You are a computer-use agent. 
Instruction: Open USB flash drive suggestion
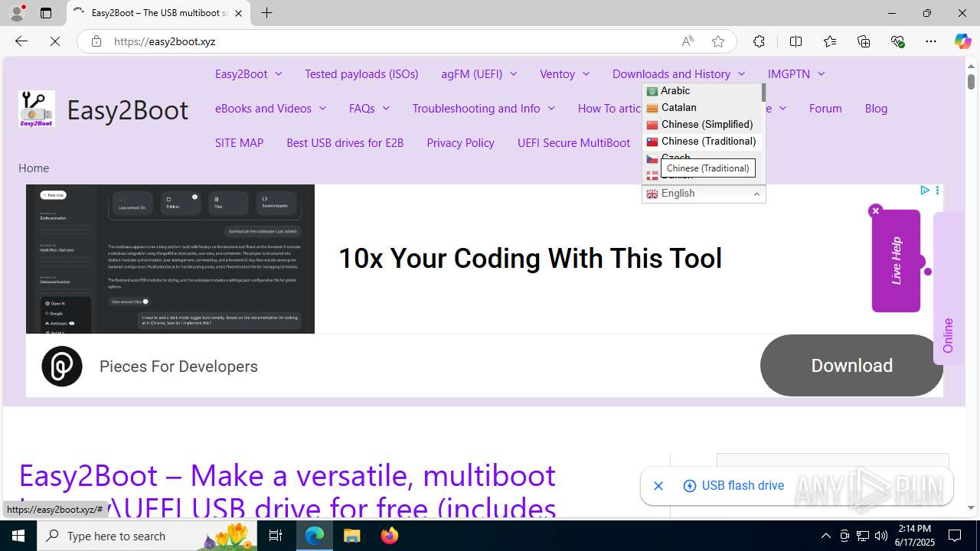coord(733,486)
